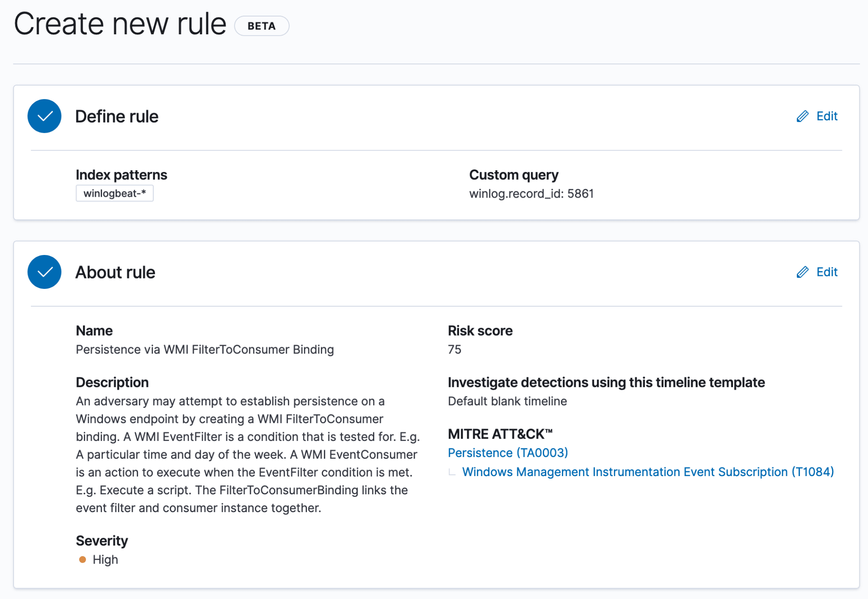Click the BETA badge next to the title
Screen dimensions: 868x599
[261, 26]
